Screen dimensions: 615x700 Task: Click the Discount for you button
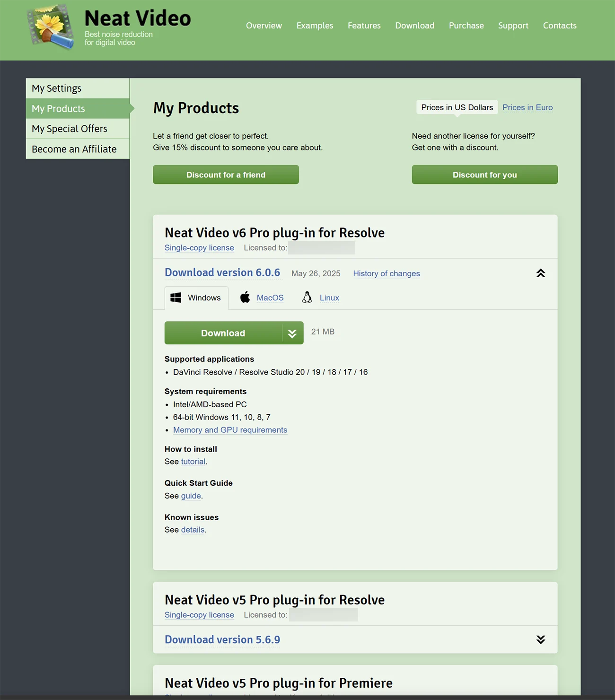[485, 175]
